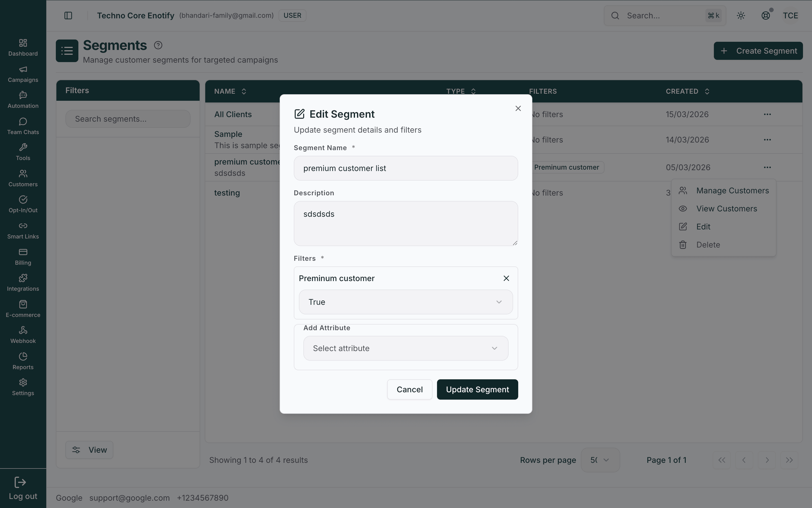Open the True value dropdown
Viewport: 812px width, 508px height.
point(406,302)
